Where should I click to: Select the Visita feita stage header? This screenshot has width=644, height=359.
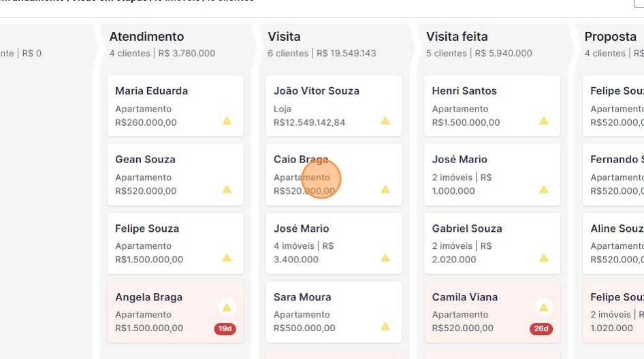tap(457, 37)
